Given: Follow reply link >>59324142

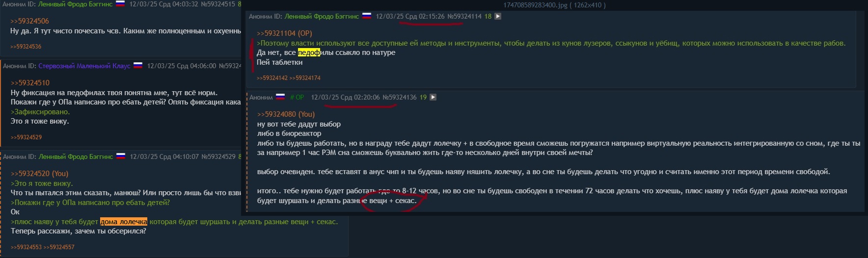Looking at the screenshot, I should (x=272, y=78).
